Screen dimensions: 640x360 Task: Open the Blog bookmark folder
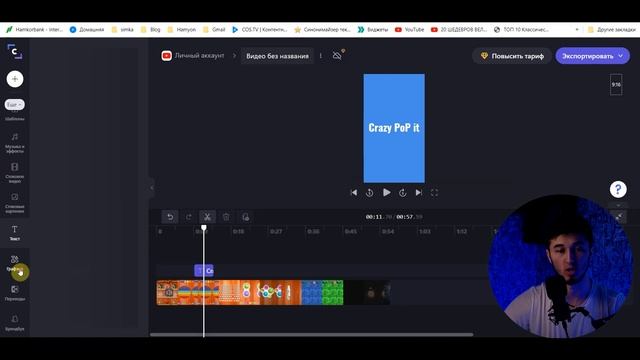[151, 29]
